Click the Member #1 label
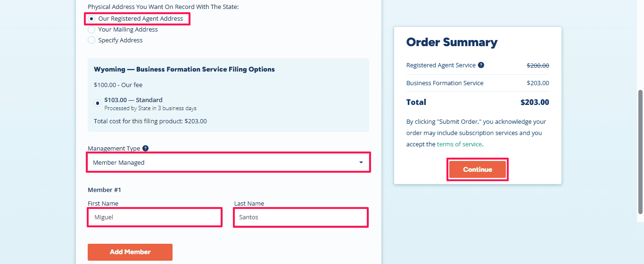The image size is (644, 264). coord(104,190)
